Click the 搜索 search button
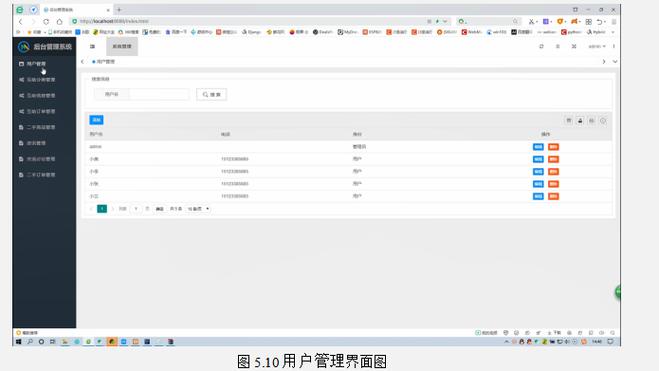The width and height of the screenshot is (659, 371). coord(211,95)
